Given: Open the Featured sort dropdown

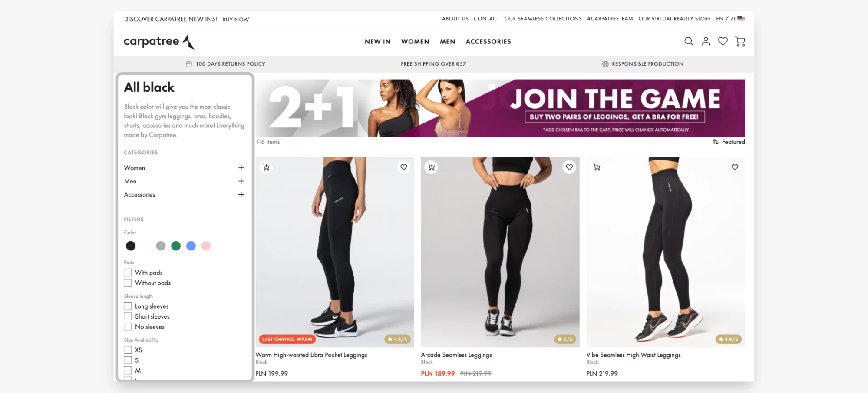Looking at the screenshot, I should tap(728, 142).
